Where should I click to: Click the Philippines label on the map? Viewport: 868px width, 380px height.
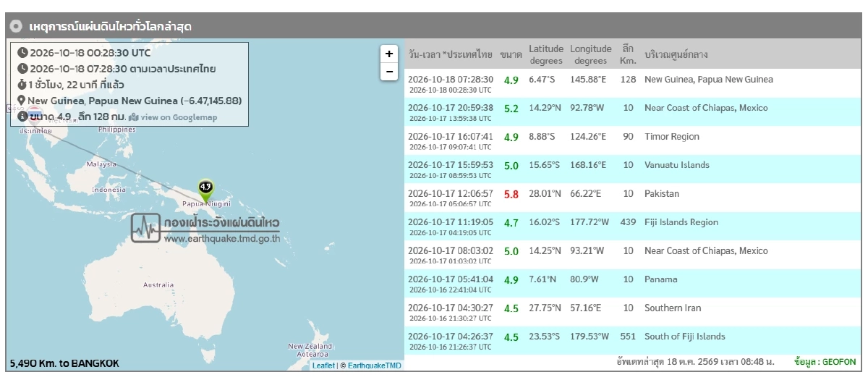[116, 130]
